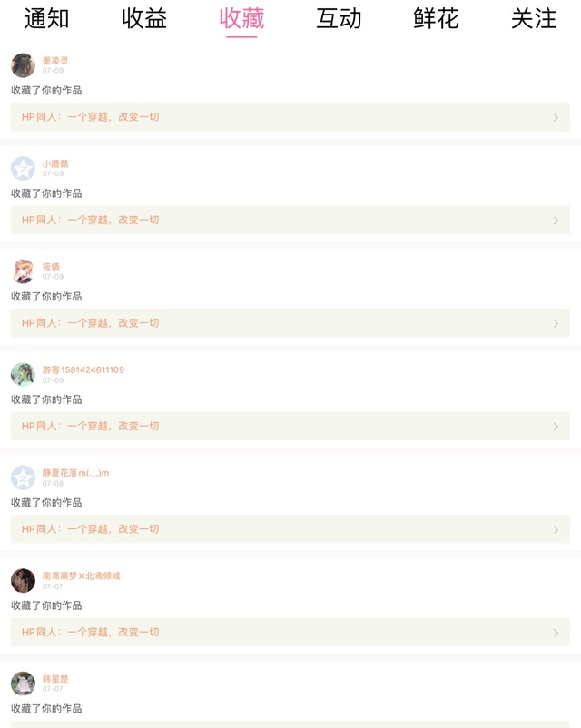Tap the username 韩星楚
Screen dimensions: 581x728
(x=55, y=679)
